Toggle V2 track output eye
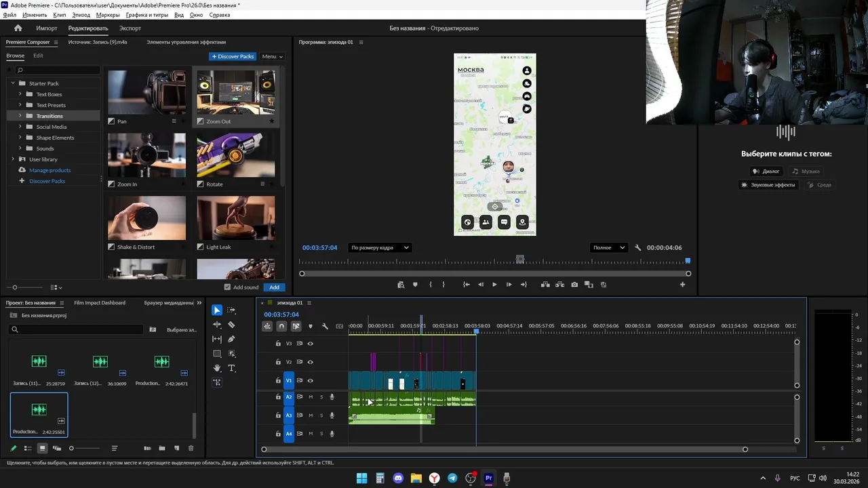The height and width of the screenshot is (488, 868). click(311, 362)
